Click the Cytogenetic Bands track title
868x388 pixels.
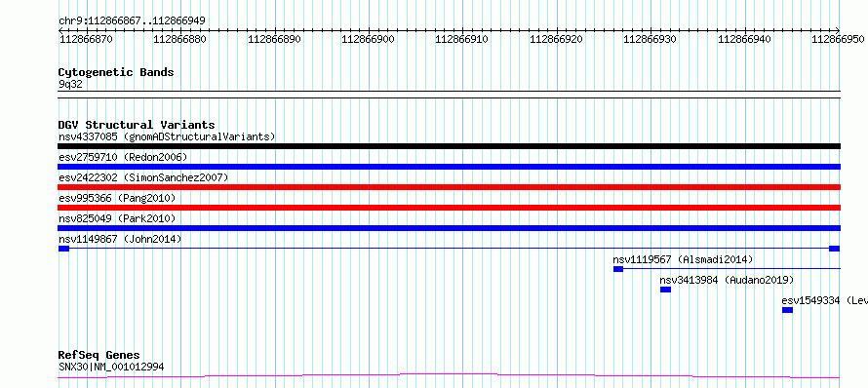116,72
